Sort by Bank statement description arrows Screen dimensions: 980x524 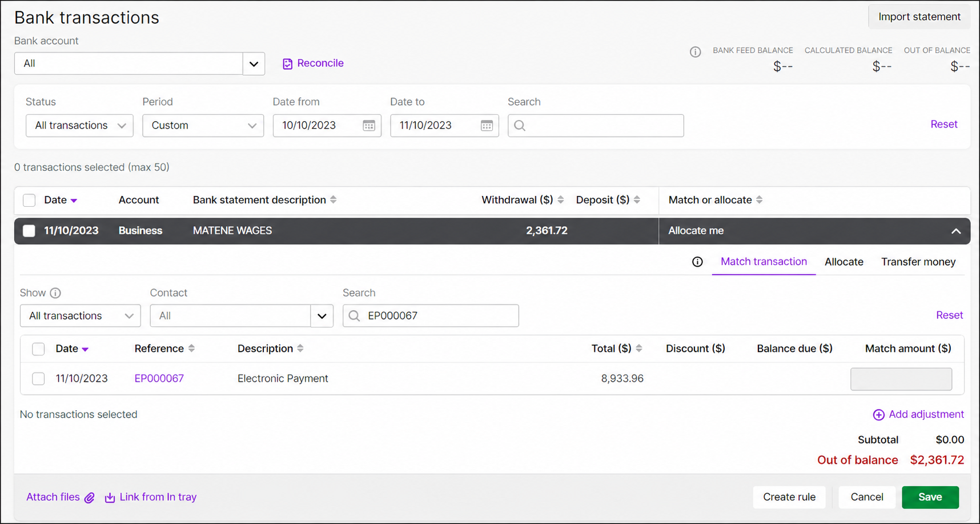coord(334,200)
